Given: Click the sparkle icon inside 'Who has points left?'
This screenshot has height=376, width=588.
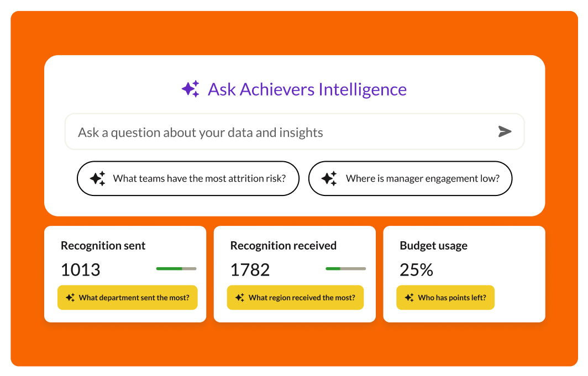Looking at the screenshot, I should click(408, 297).
